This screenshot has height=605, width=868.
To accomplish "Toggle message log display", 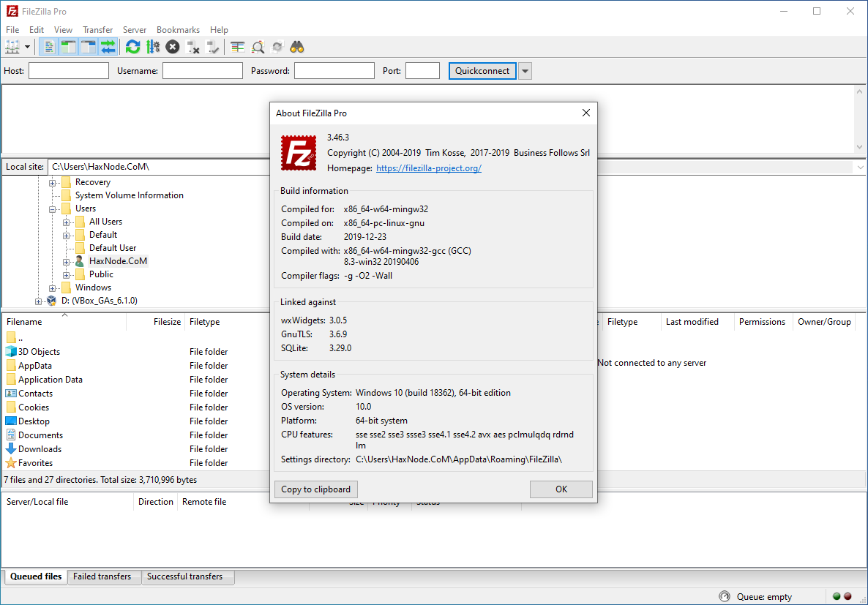I will pyautogui.click(x=49, y=47).
